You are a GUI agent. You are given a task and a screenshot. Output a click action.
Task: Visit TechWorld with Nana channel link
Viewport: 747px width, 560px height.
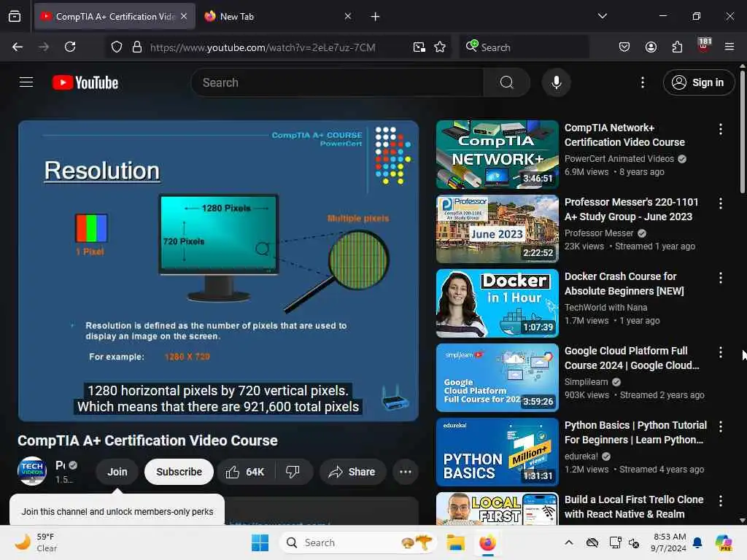pyautogui.click(x=605, y=308)
